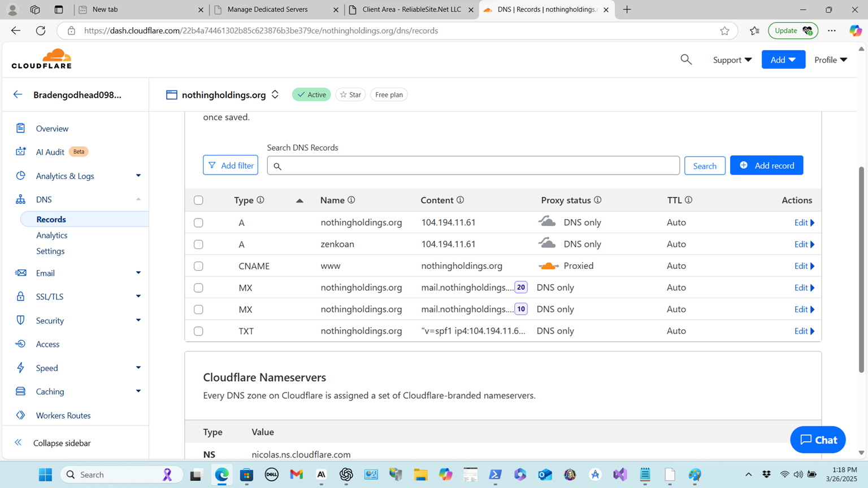Viewport: 868px width, 488px height.
Task: Open the Copilot icon in Edge toolbar
Action: pos(856,30)
